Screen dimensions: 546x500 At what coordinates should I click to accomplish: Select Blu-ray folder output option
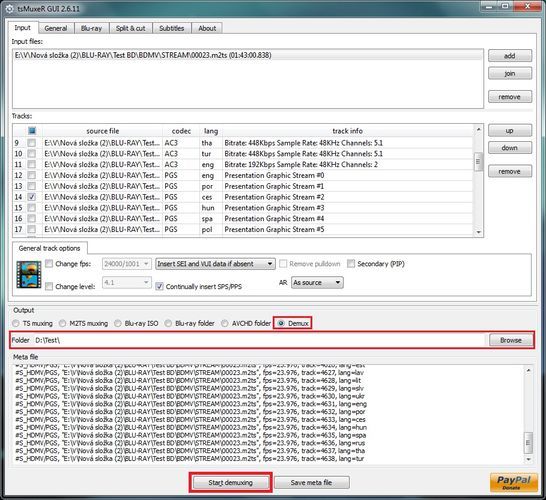[x=169, y=323]
